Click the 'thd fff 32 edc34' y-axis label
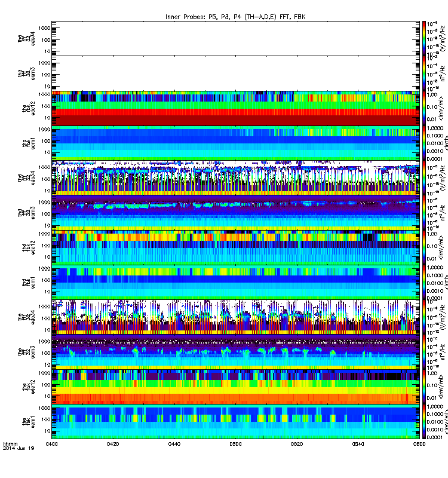 26,177
